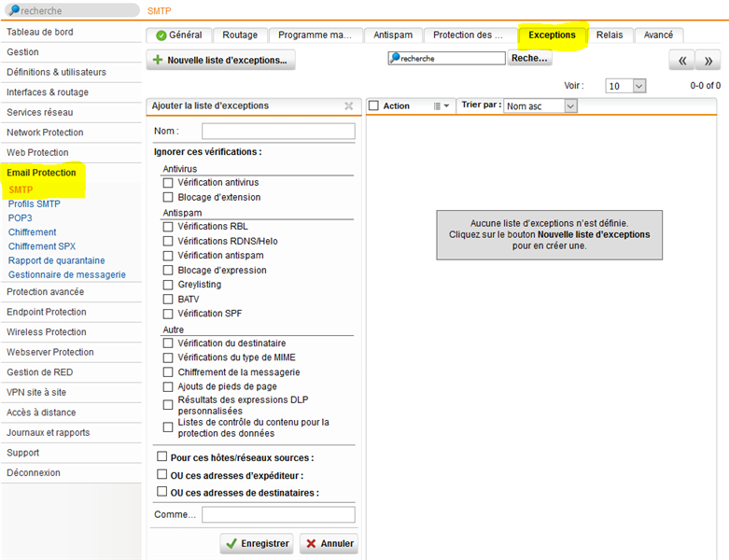Check Pour ces hôtes/réseaux sources
The height and width of the screenshot is (560, 729).
click(161, 456)
